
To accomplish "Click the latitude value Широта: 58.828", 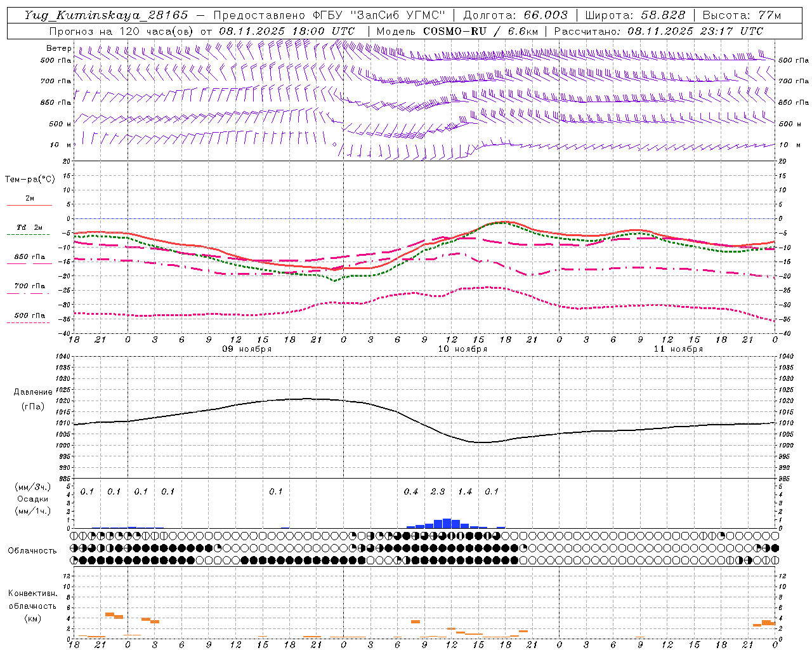I will pyautogui.click(x=635, y=15).
